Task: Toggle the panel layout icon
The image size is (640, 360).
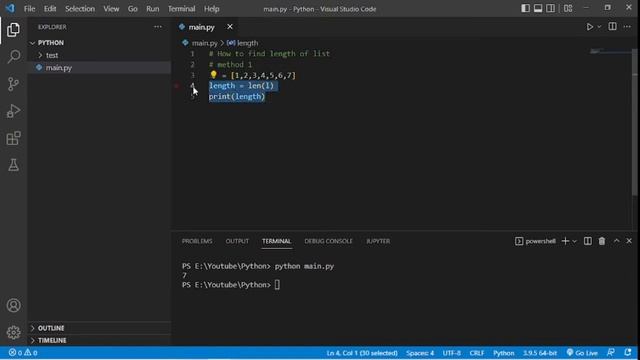Action: [538, 8]
